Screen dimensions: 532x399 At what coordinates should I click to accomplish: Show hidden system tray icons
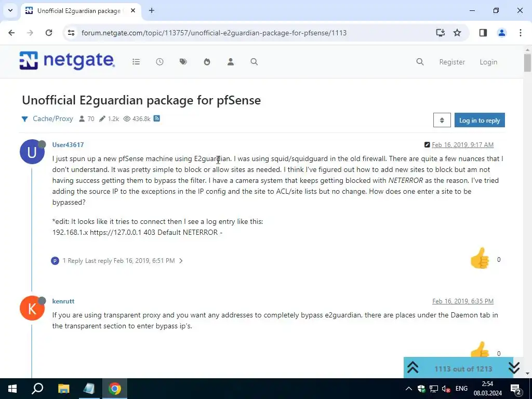click(x=408, y=389)
